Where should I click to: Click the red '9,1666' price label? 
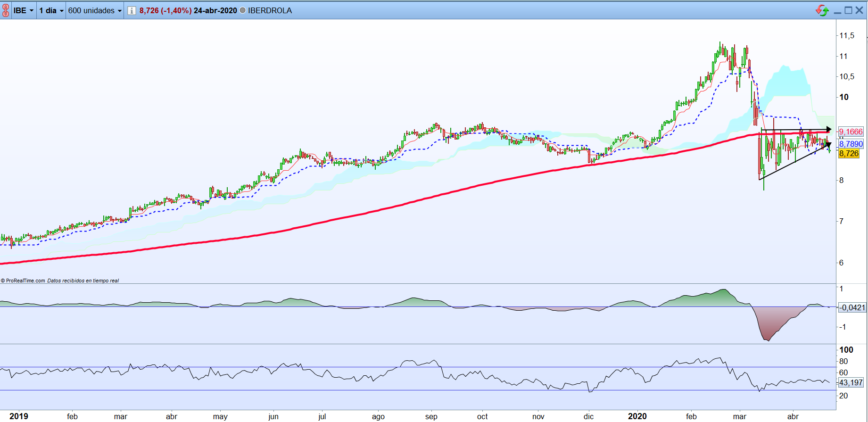click(851, 132)
